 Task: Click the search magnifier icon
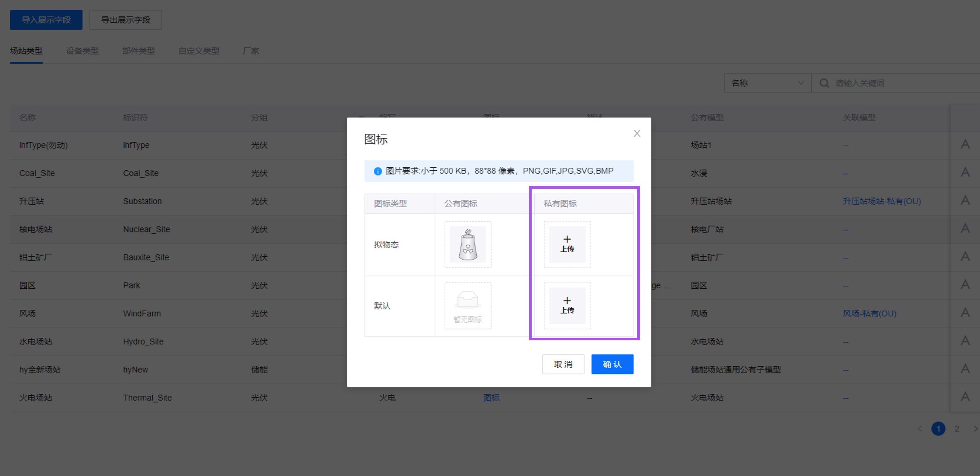(x=824, y=83)
